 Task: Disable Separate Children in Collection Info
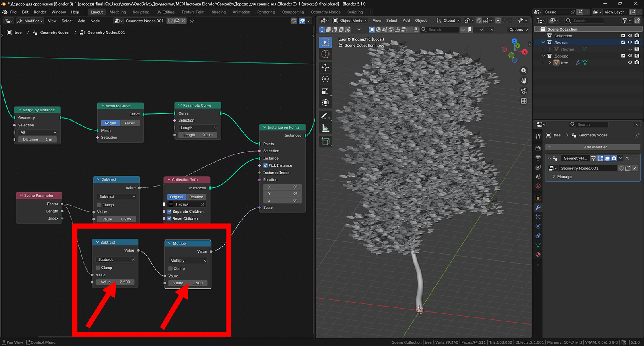pyautogui.click(x=169, y=212)
